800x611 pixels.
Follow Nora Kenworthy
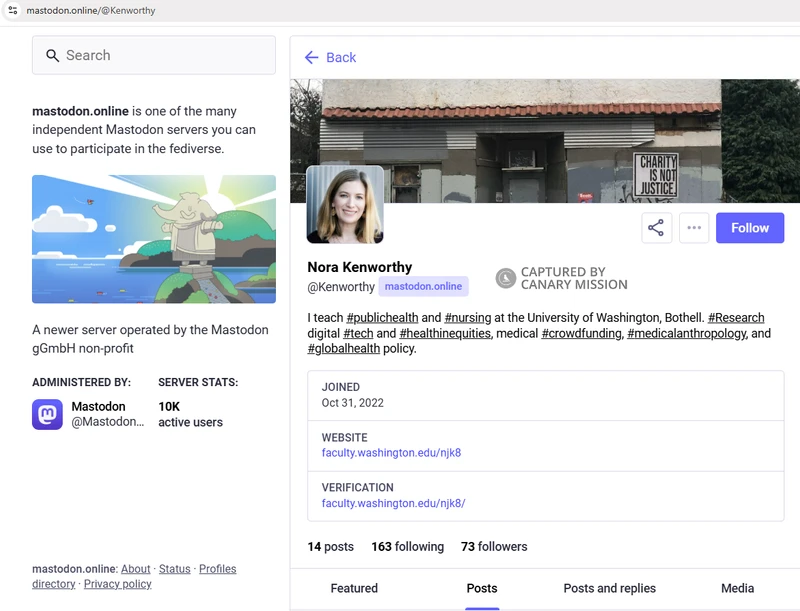pyautogui.click(x=749, y=227)
